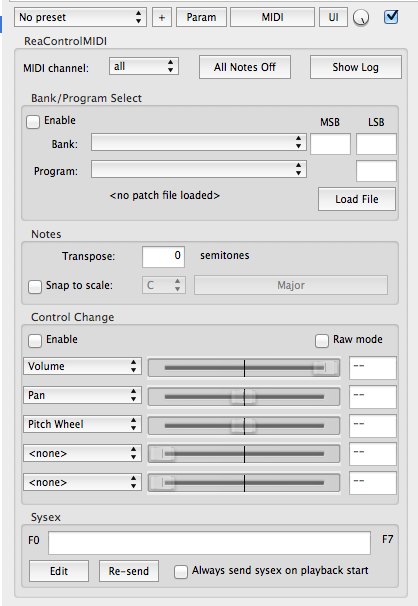Click the UI button
Screen dimensions: 418x606
(x=333, y=17)
